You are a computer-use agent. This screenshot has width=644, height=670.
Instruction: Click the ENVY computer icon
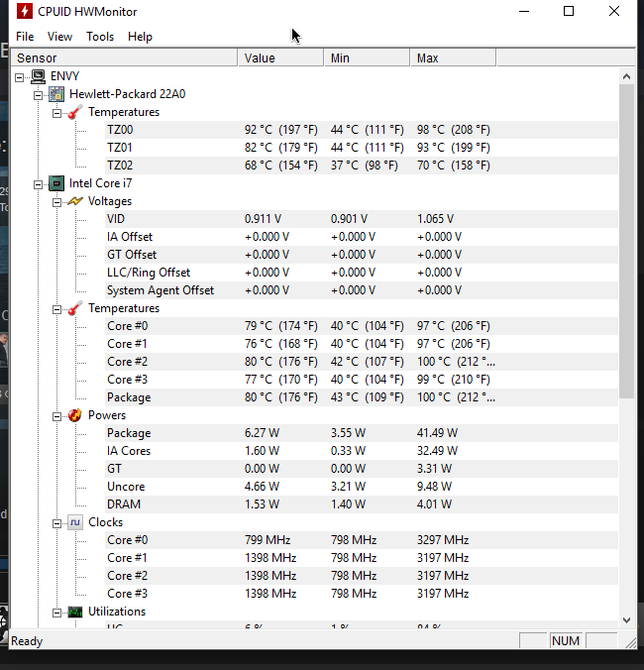pos(38,76)
